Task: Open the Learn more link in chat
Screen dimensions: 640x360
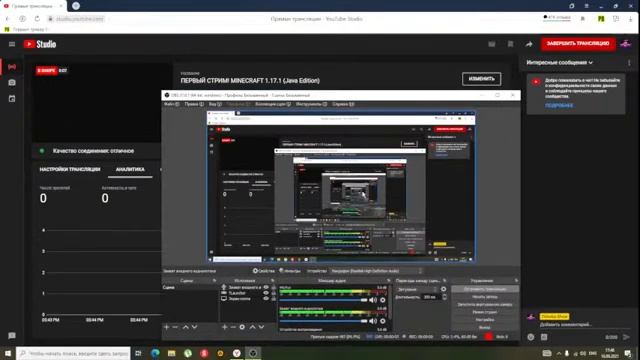Action: point(559,105)
